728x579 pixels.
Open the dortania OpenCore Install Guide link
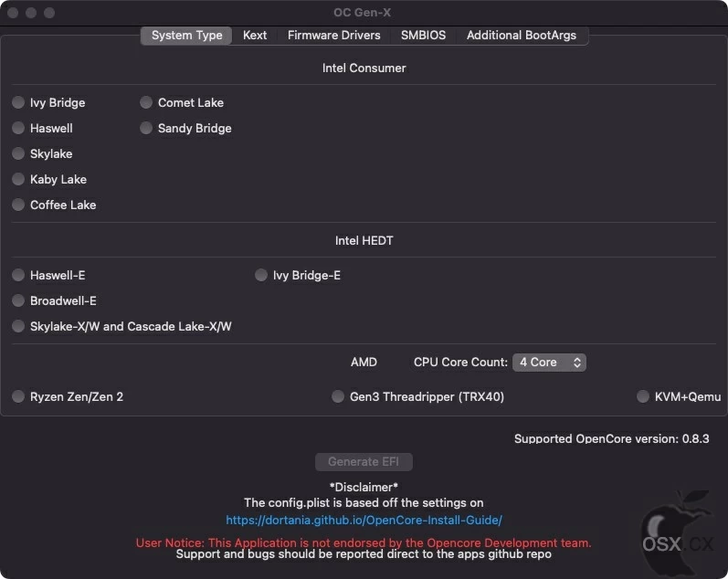click(364, 520)
